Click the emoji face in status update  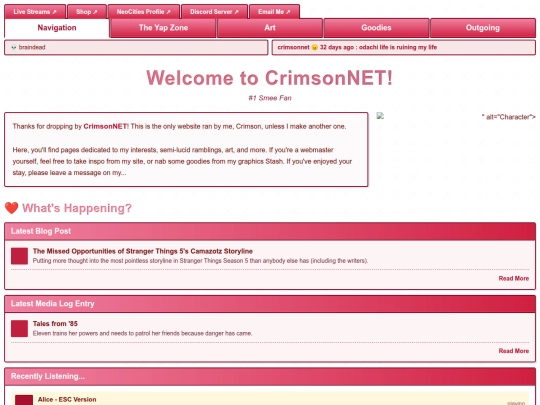314,48
